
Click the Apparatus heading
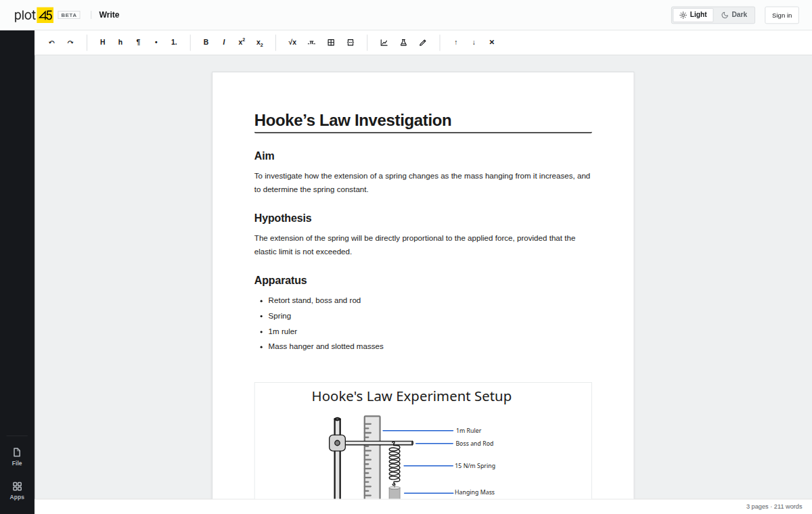[x=281, y=281]
